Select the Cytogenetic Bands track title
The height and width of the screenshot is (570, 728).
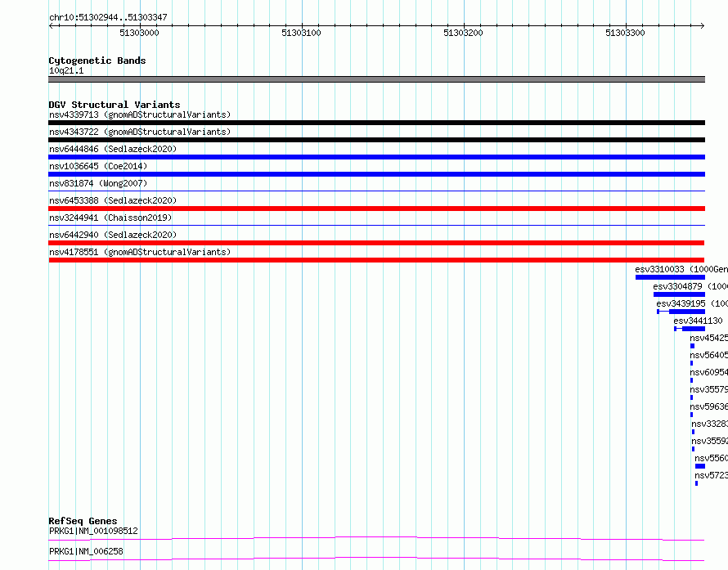click(97, 61)
